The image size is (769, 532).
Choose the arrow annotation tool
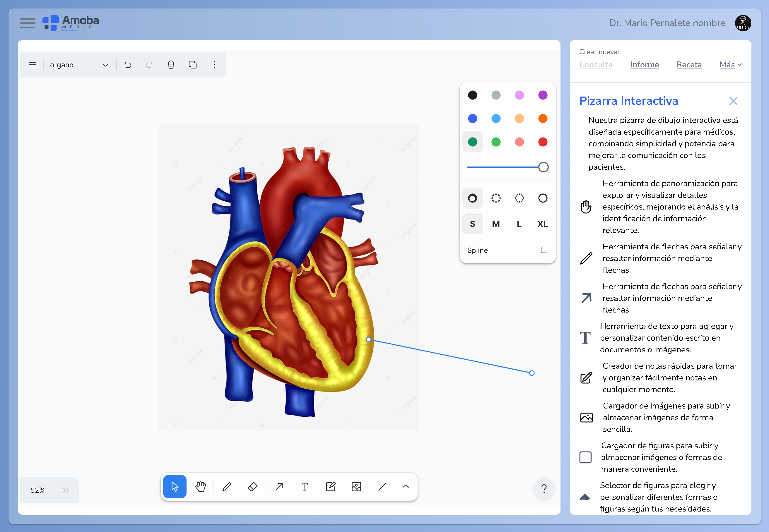[279, 487]
